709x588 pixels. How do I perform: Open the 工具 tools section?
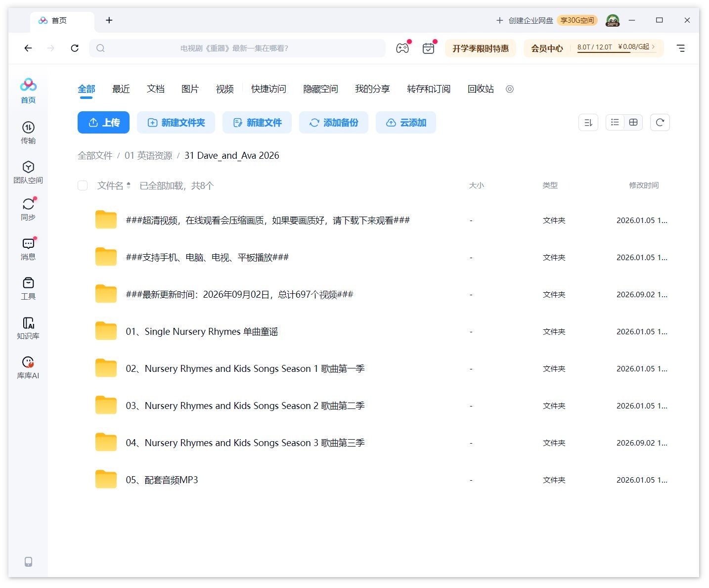click(28, 288)
